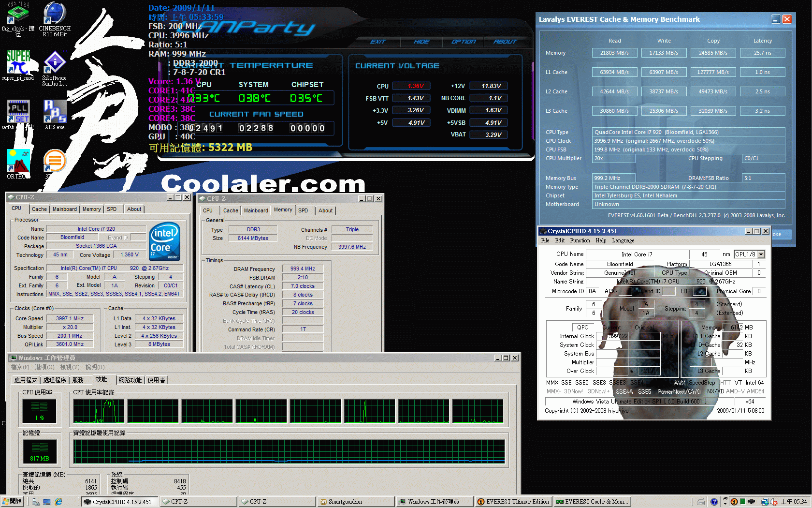Switch to Smartguardian taskbar button
The width and height of the screenshot is (812, 508).
coord(355,502)
